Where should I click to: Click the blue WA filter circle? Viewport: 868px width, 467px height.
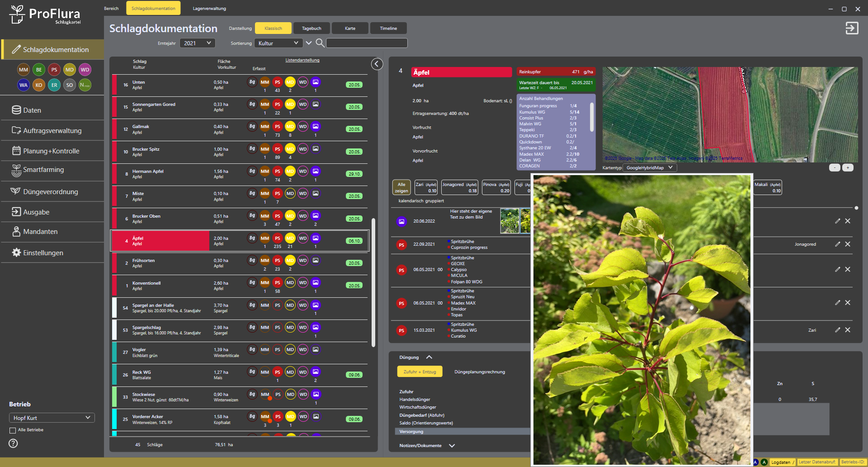pos(24,85)
